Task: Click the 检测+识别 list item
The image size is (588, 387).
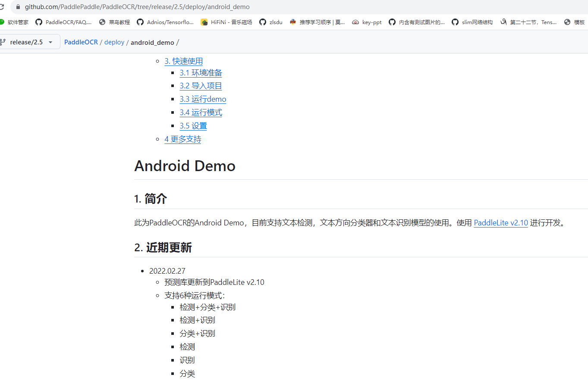Action: pos(197,320)
